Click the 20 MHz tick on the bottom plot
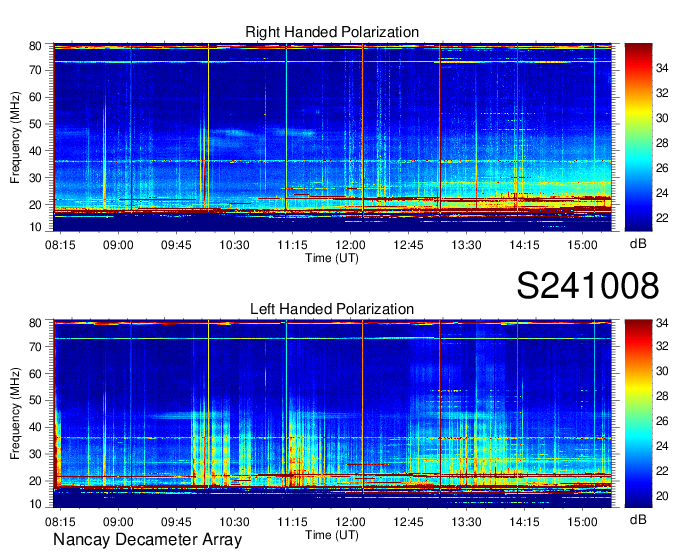Image resolution: width=680 pixels, height=552 pixels. (x=35, y=481)
